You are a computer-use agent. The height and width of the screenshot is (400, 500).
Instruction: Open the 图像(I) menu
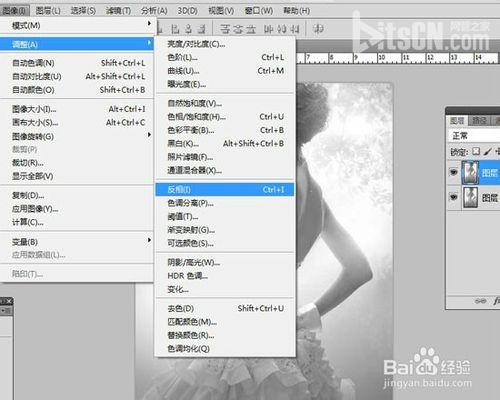[x=15, y=11]
